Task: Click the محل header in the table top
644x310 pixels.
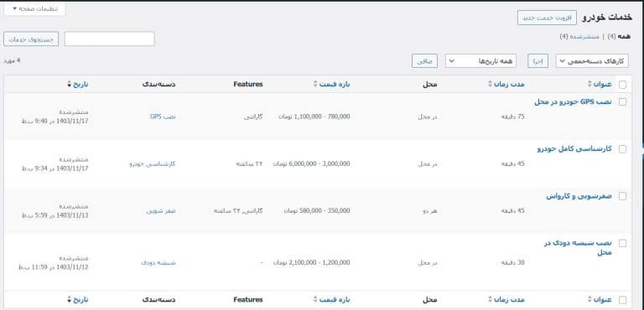Action: pyautogui.click(x=430, y=84)
